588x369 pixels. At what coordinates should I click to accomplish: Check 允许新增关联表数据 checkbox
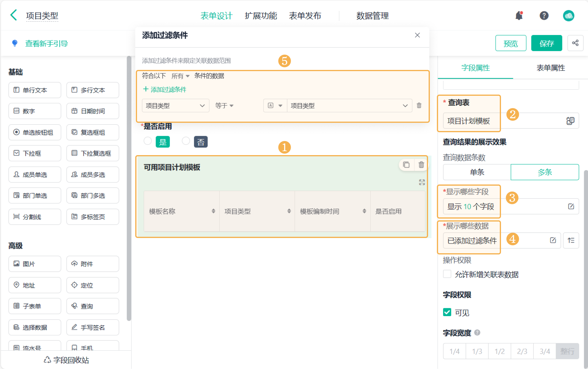click(447, 274)
